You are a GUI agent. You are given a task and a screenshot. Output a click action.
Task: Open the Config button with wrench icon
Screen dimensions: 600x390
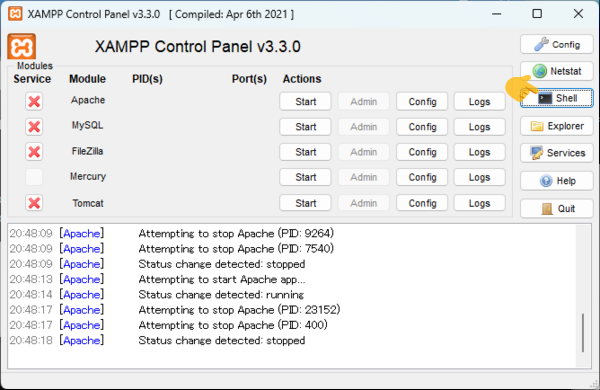[x=557, y=44]
